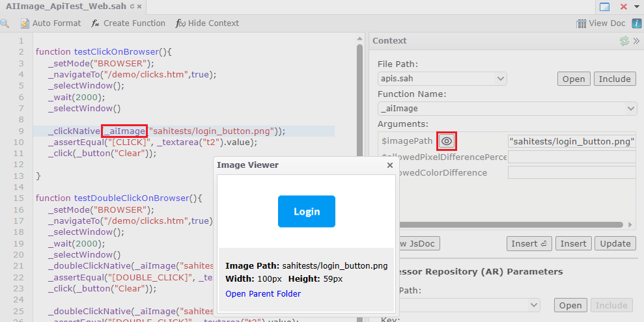Click the Open Parent Folder link
Viewport: 644px width, 322px height.
coord(263,293)
